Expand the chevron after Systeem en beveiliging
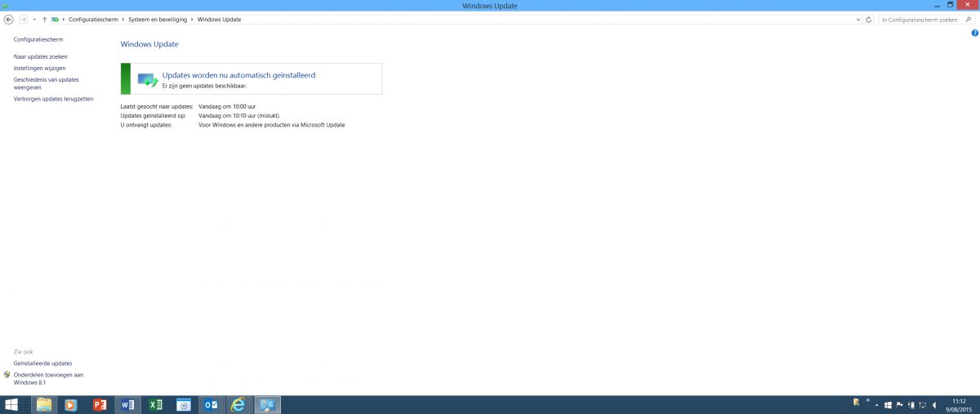This screenshot has width=980, height=414. click(193, 19)
